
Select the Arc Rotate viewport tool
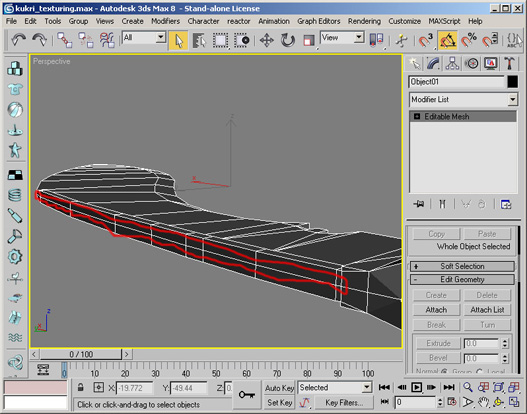click(x=498, y=402)
